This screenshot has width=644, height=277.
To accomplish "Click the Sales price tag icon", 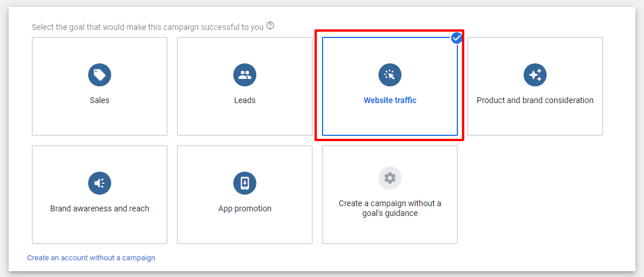I will pos(100,75).
